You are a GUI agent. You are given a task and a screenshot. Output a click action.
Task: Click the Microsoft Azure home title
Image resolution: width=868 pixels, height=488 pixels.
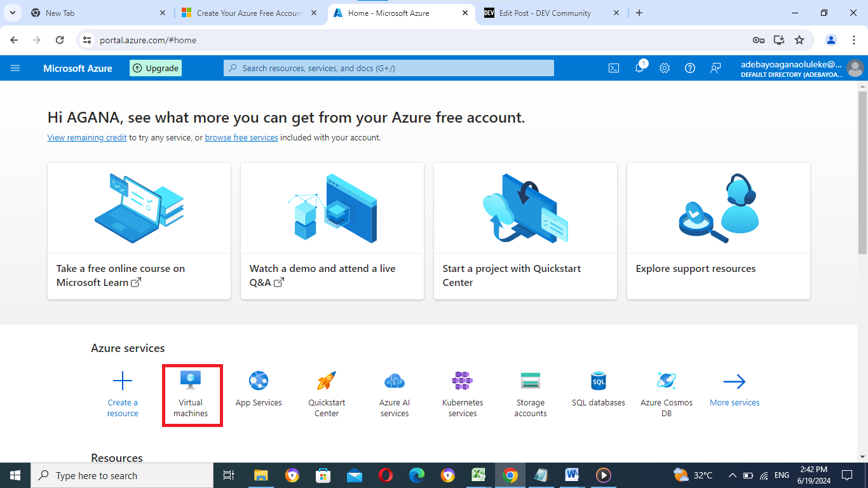point(78,68)
